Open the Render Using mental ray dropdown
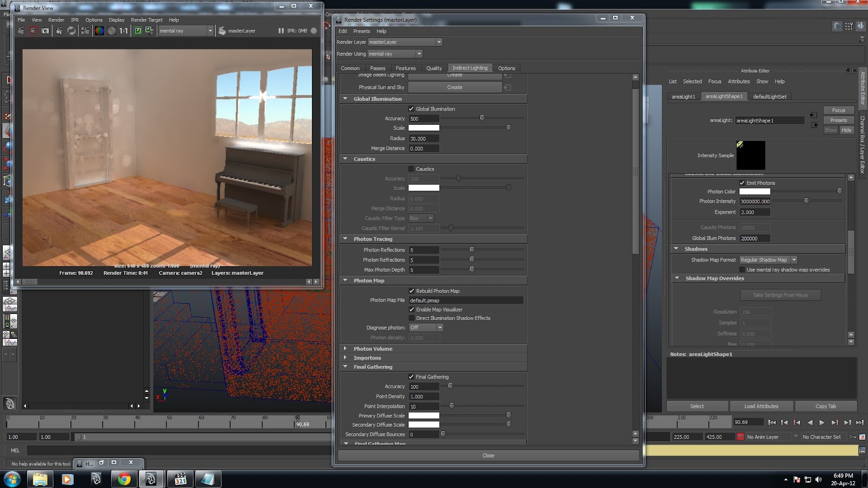The width and height of the screenshot is (868, 488). coord(395,54)
